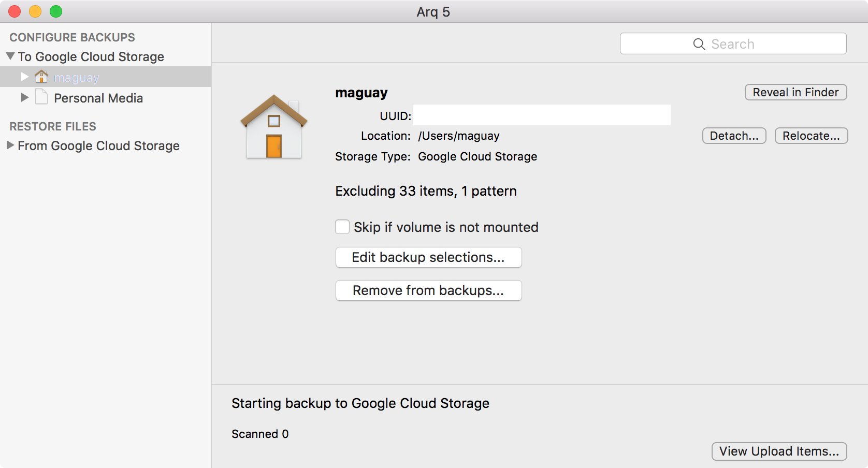Expand From Google Cloud Storage restore list
Viewport: 868px width, 468px height.
point(10,145)
